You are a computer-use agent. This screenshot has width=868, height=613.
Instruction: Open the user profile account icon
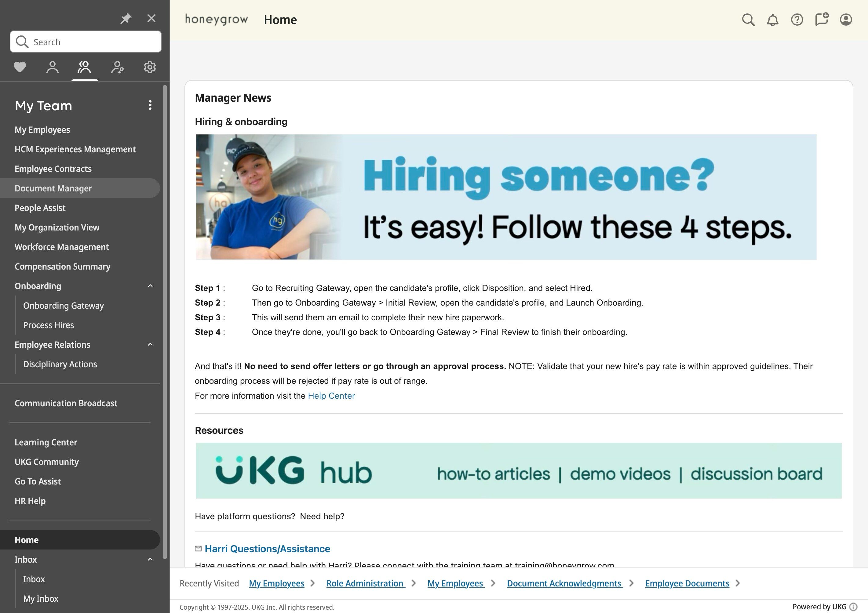[x=846, y=20]
